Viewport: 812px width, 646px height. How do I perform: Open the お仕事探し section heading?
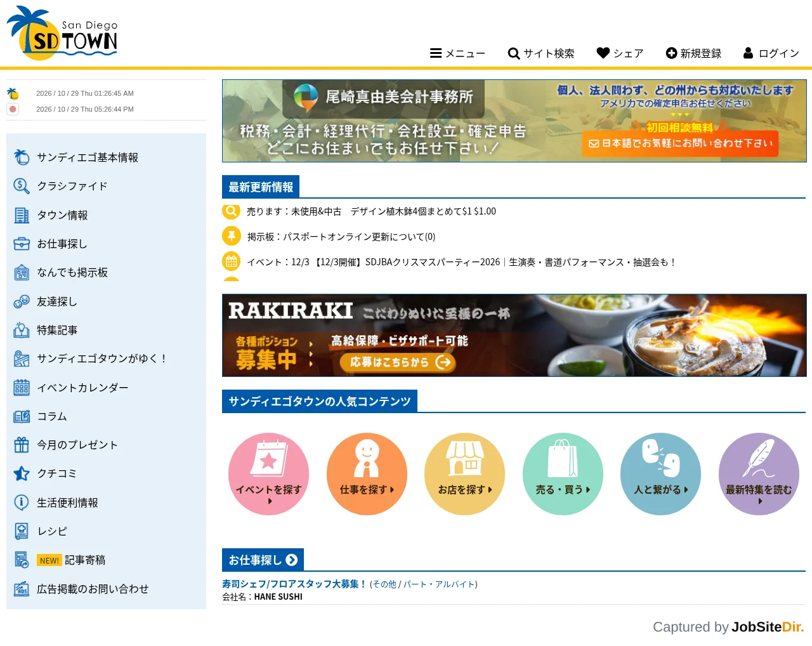(x=263, y=560)
